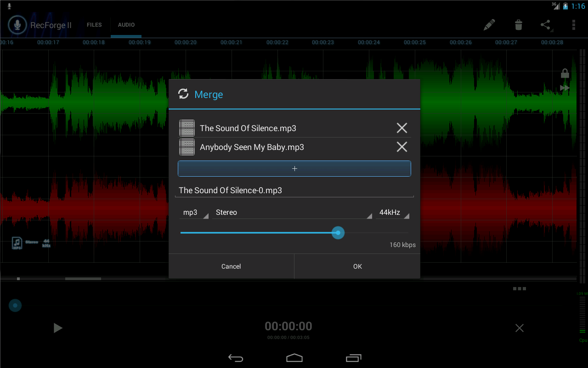The height and width of the screenshot is (368, 588).
Task: Change the 44kHz sample rate
Action: tap(393, 212)
